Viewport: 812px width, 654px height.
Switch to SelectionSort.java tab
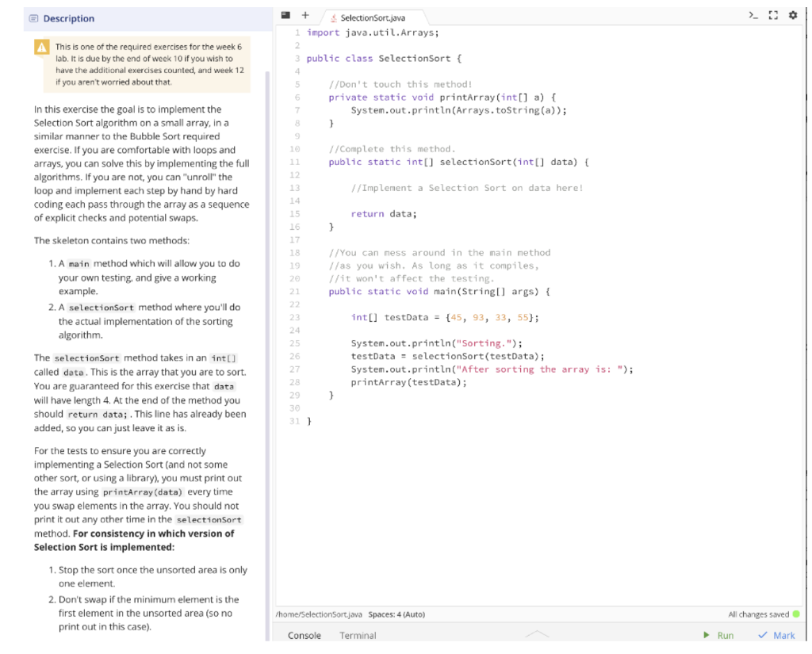click(373, 18)
